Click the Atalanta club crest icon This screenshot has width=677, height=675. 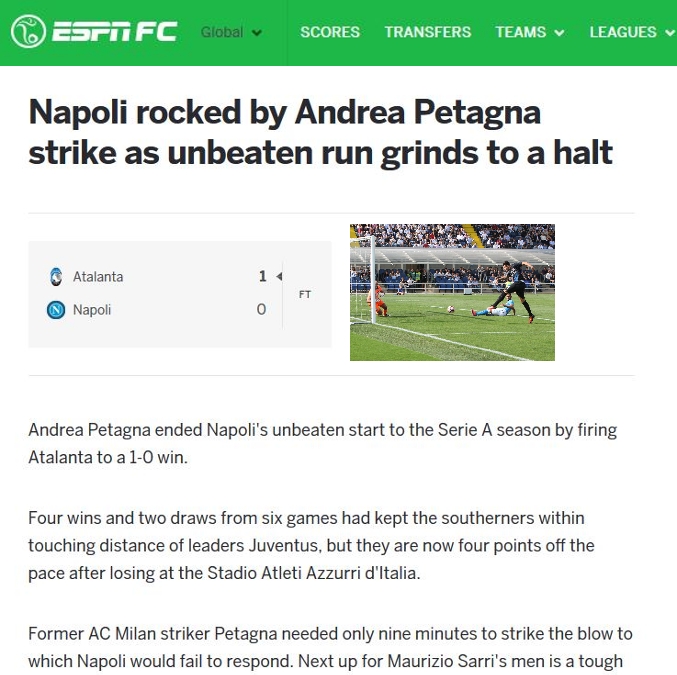click(56, 276)
